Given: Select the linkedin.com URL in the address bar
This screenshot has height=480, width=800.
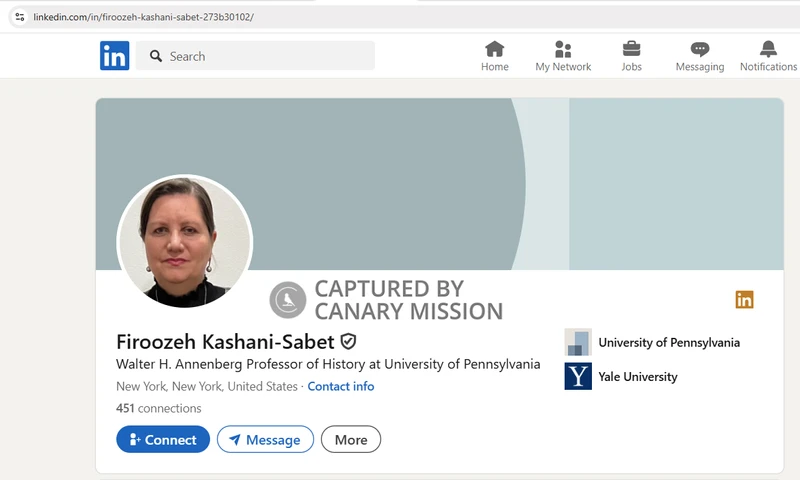Looking at the screenshot, I should click(143, 17).
